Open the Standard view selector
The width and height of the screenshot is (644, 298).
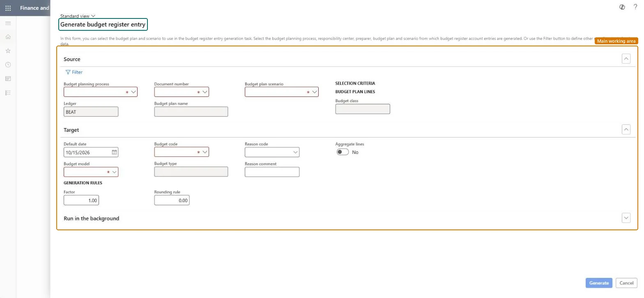point(78,16)
